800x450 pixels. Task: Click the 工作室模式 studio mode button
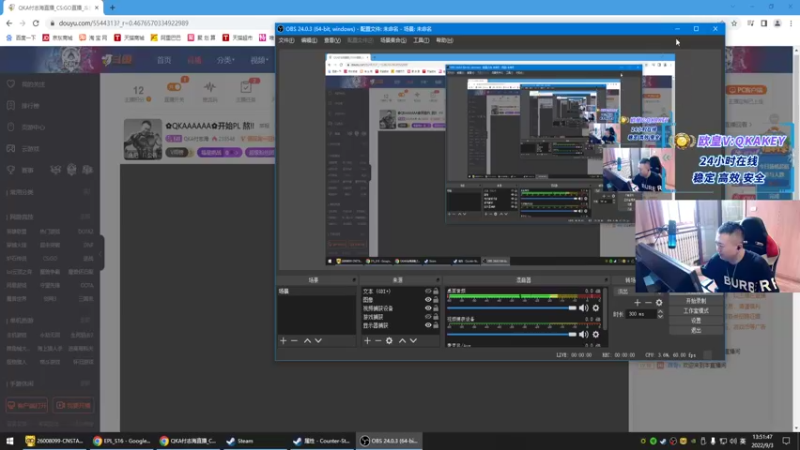pos(696,310)
